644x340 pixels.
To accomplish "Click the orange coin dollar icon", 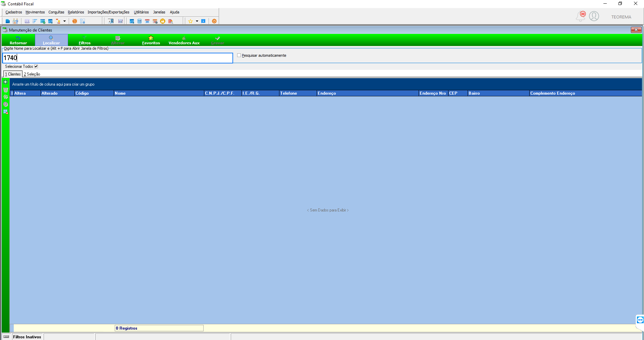I will [x=74, y=21].
